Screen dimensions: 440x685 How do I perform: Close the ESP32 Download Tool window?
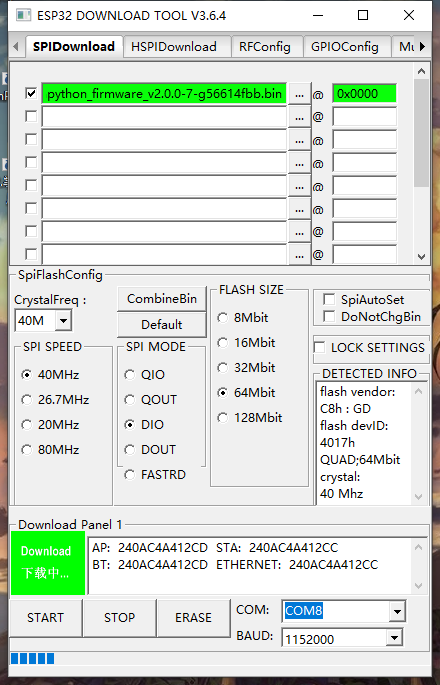(409, 16)
